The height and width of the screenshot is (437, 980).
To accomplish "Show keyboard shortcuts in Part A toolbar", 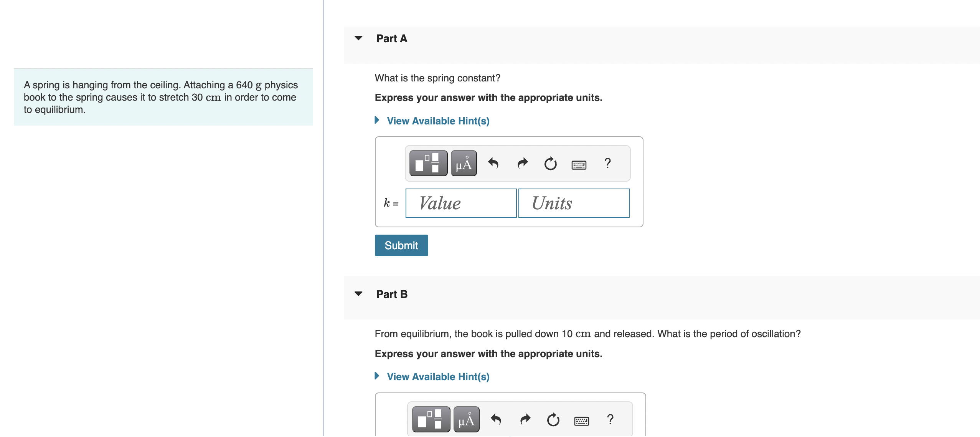I will click(579, 165).
